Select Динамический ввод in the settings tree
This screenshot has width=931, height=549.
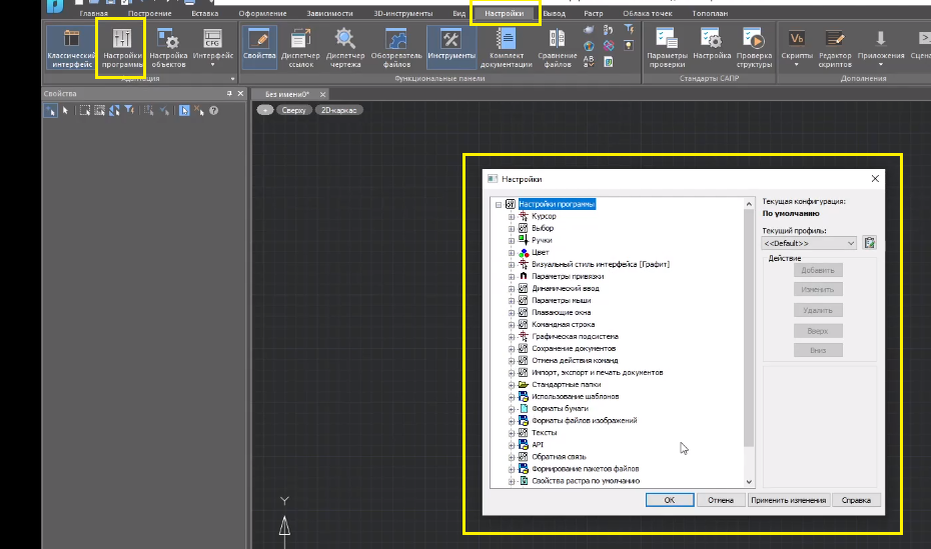565,288
